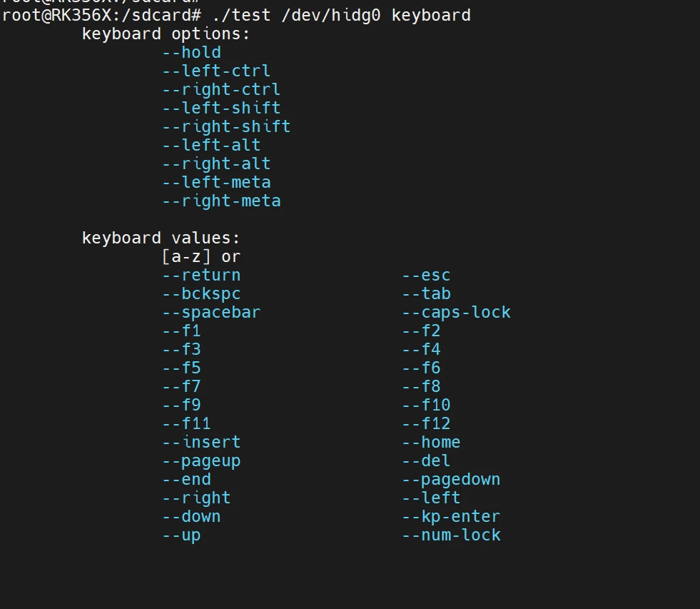Select the --right-ctrl option
Screen dimensions: 700x609
221,90
